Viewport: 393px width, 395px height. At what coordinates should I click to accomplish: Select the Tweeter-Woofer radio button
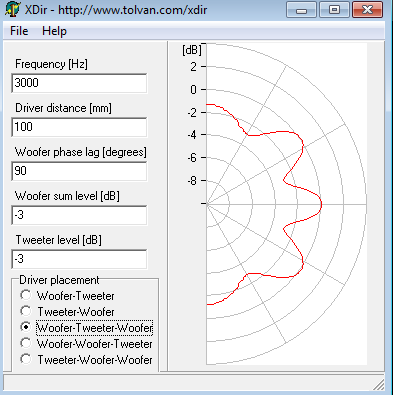pyautogui.click(x=25, y=311)
